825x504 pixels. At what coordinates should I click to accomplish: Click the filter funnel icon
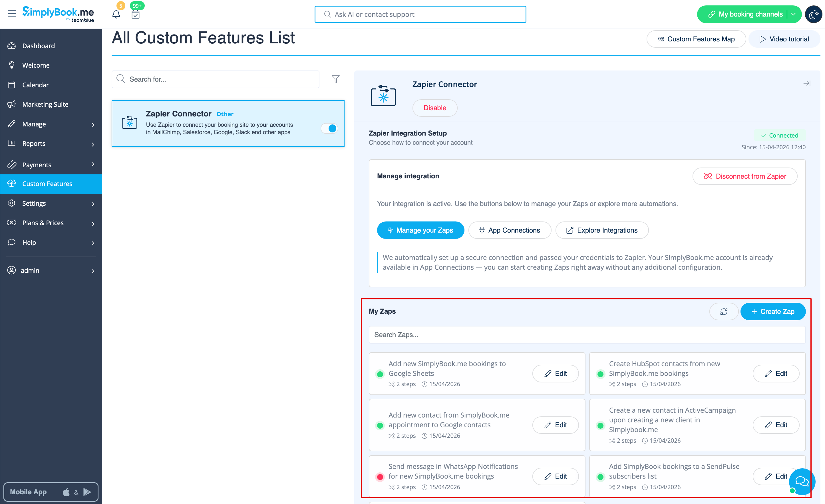335,79
